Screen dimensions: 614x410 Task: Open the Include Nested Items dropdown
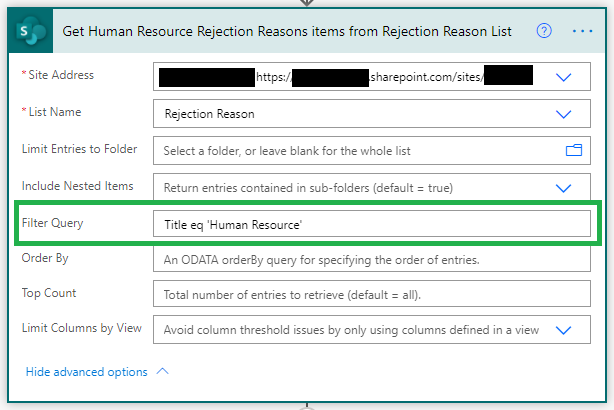pyautogui.click(x=563, y=188)
